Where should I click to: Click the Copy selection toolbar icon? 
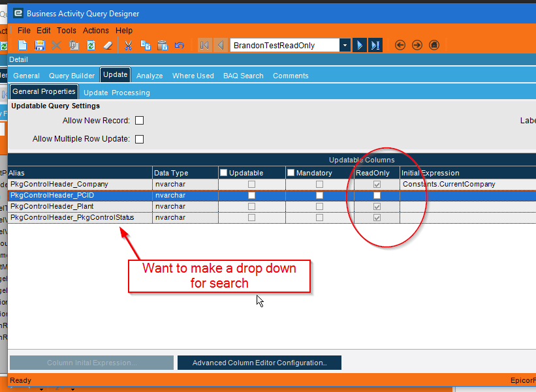(146, 45)
